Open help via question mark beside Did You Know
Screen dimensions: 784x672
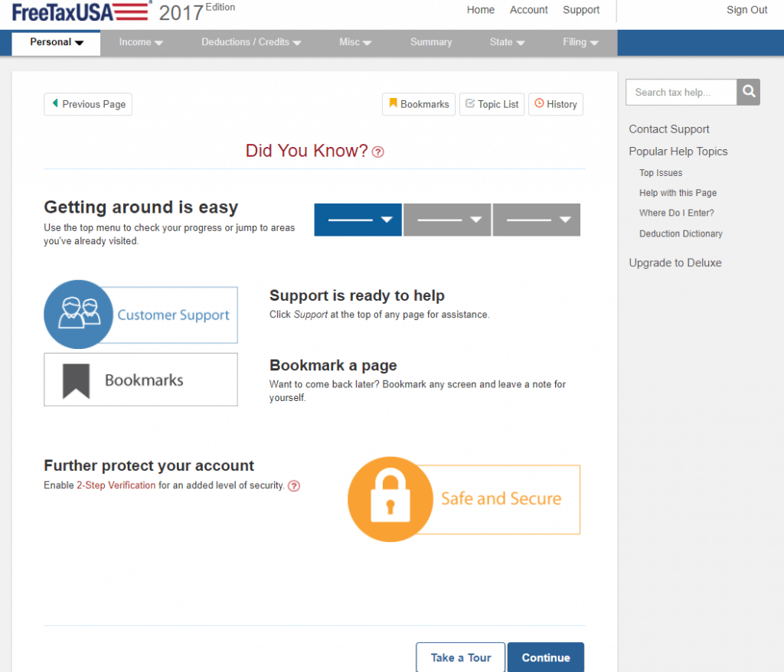tap(377, 152)
